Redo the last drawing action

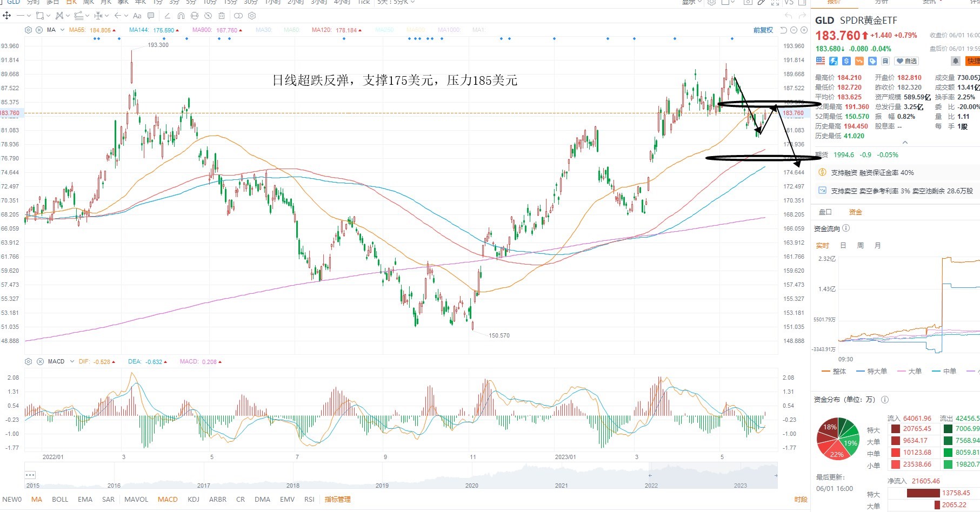point(802,16)
